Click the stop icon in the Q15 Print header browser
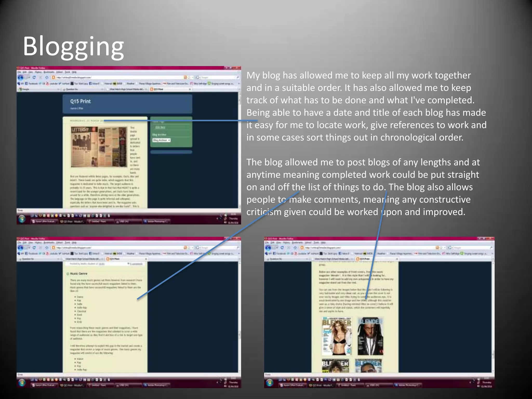 (41, 77)
